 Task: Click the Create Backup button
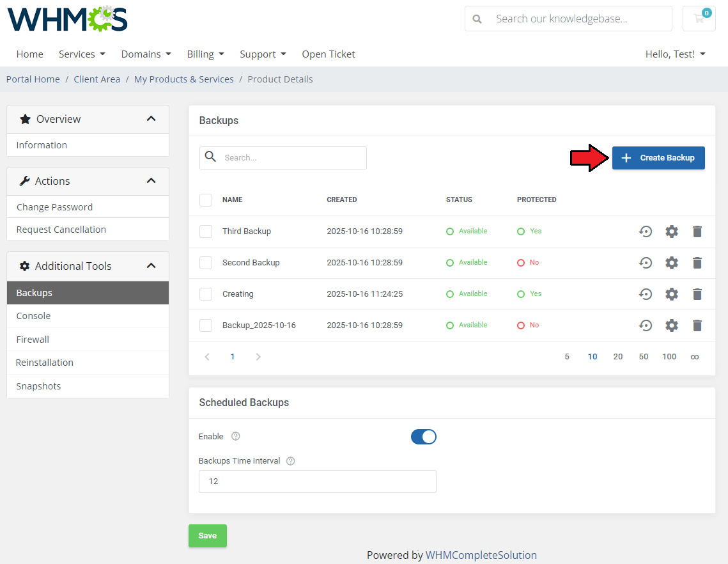(x=658, y=157)
